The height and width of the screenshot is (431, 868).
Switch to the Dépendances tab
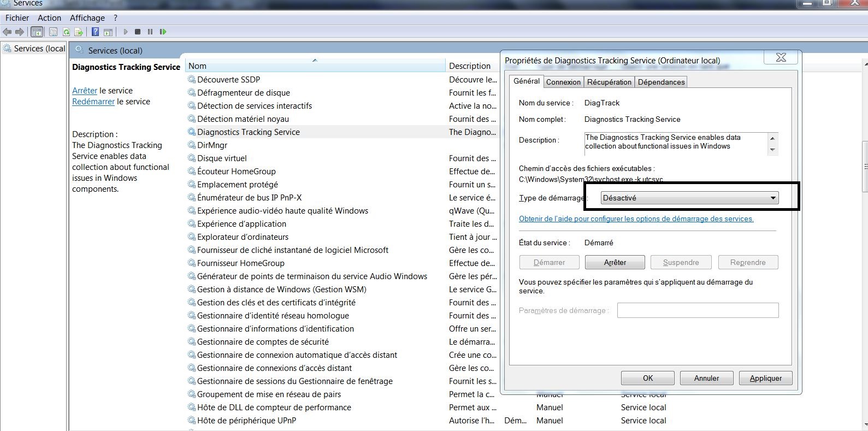pyautogui.click(x=661, y=82)
